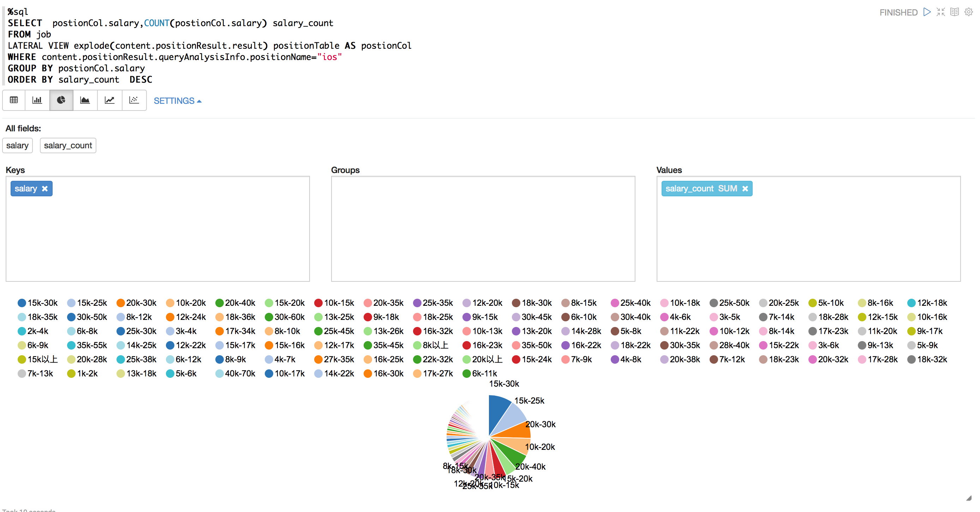Toggle the 25k-35k legend series
Image resolution: width=980 pixels, height=512 pixels.
pyautogui.click(x=433, y=303)
